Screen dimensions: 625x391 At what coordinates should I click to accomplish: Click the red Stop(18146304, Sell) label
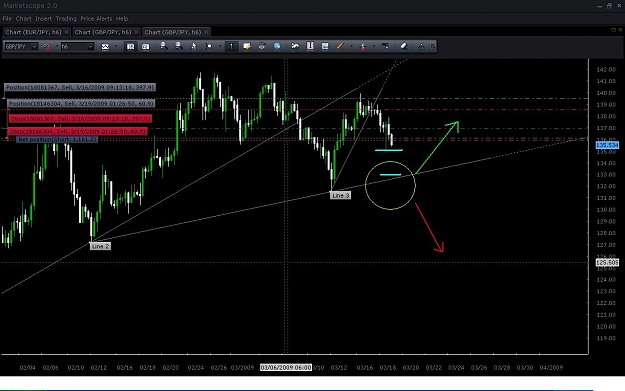(x=78, y=131)
